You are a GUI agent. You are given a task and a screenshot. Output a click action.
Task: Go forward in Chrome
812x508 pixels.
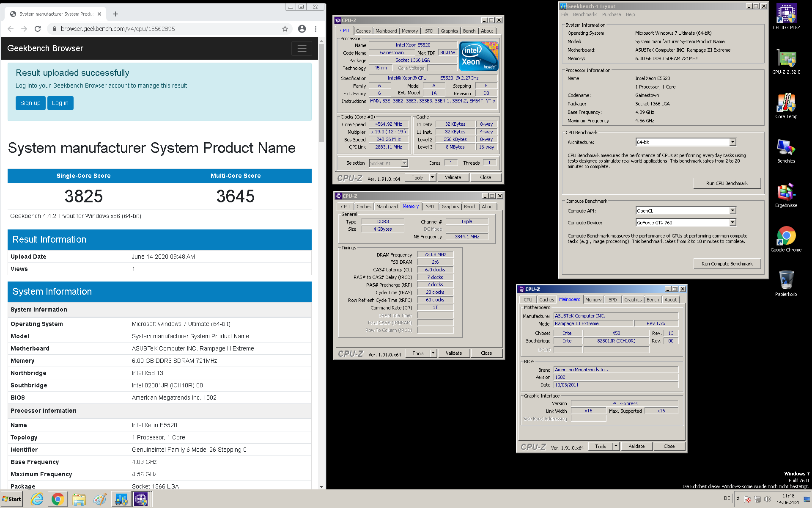(x=24, y=29)
